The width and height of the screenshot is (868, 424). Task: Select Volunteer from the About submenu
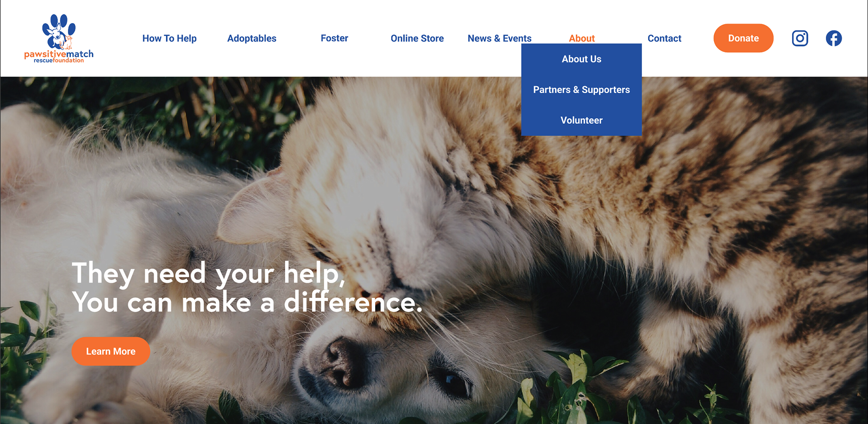pos(581,120)
